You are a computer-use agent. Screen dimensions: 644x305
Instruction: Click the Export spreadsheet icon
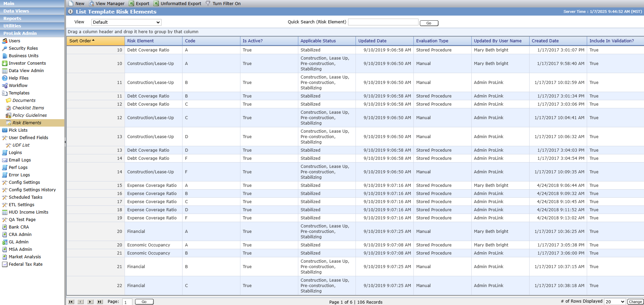(x=131, y=3)
